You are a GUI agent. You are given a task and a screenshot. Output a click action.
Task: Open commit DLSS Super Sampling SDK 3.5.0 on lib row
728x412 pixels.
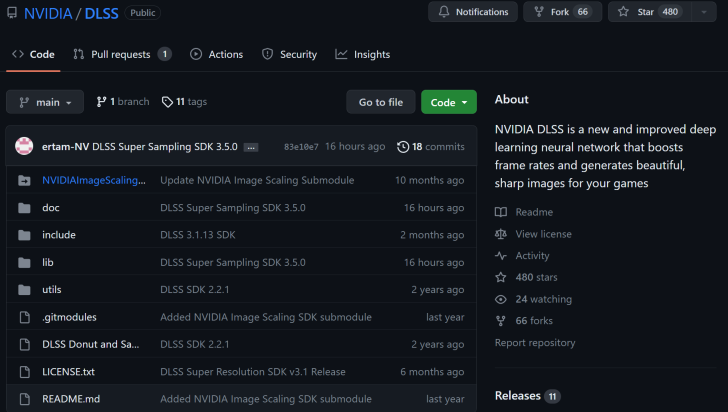[233, 262]
